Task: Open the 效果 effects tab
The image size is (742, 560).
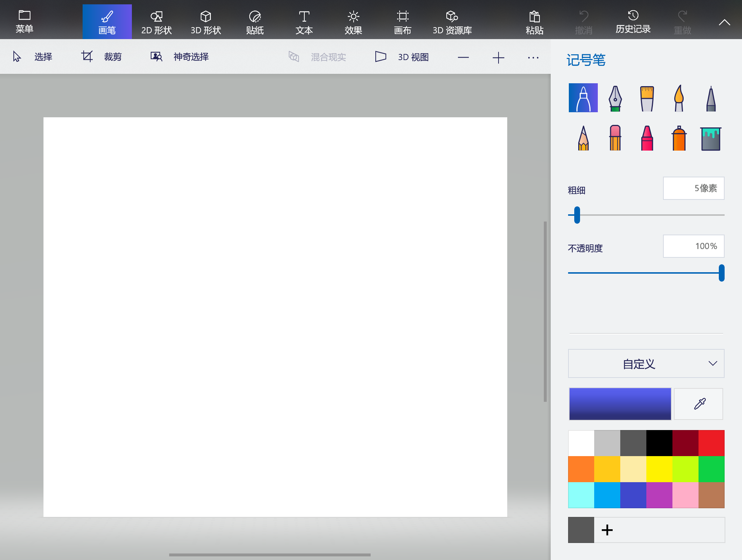Action: (353, 22)
